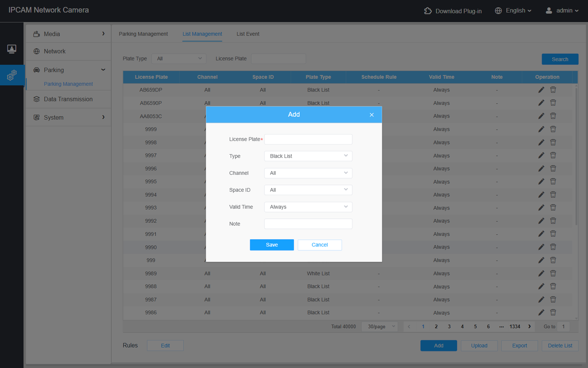Image resolution: width=588 pixels, height=368 pixels.
Task: Click the Note input field
Action: point(308,224)
